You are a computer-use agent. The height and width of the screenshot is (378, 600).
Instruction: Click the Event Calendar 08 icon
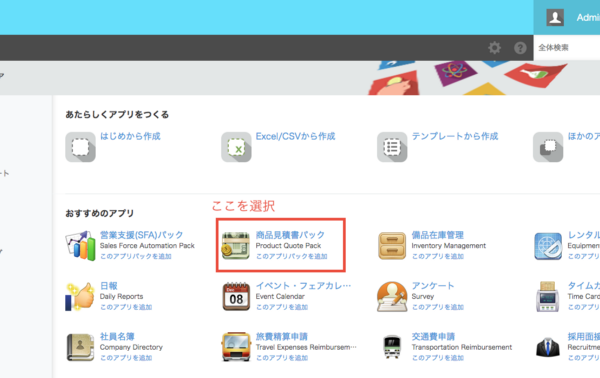click(x=236, y=296)
